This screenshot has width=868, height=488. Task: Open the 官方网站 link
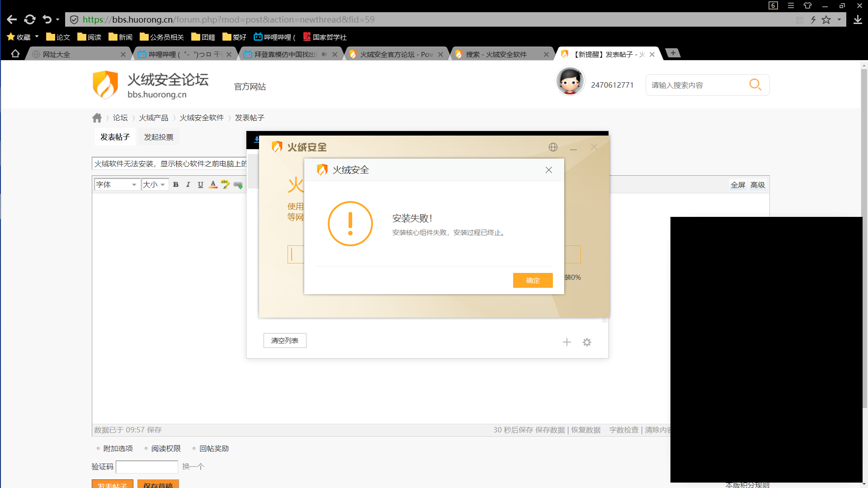point(250,86)
